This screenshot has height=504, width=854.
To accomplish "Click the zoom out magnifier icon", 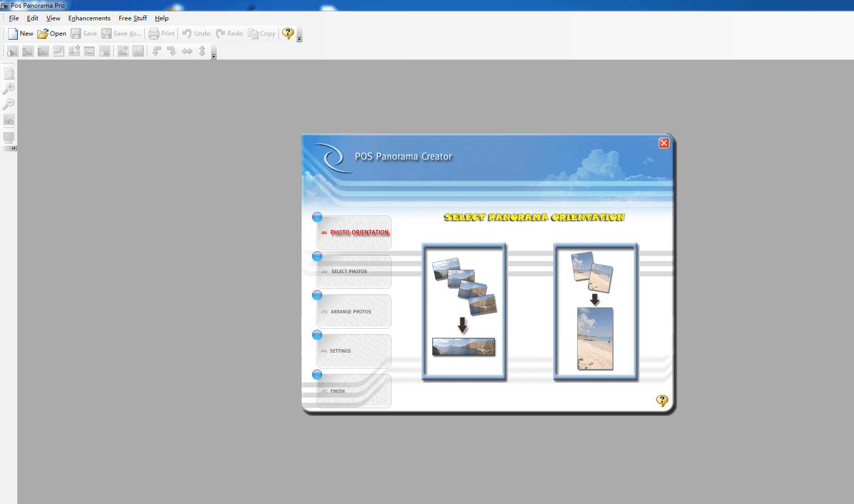I will (9, 104).
